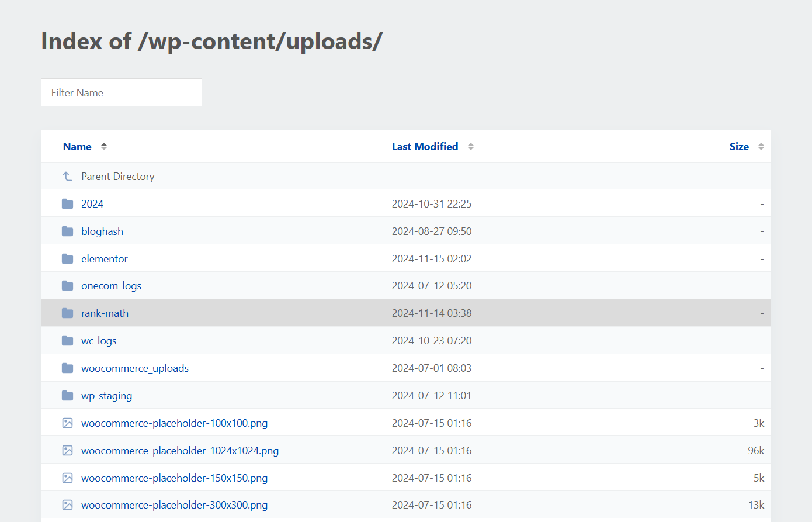Image resolution: width=812 pixels, height=522 pixels.
Task: Click the folder icon beside bloghash
Action: (67, 231)
